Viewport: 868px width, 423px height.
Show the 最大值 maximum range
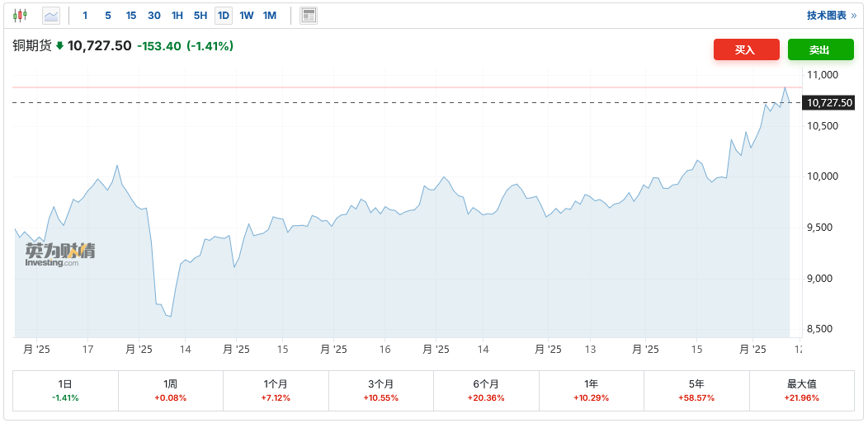pyautogui.click(x=801, y=390)
